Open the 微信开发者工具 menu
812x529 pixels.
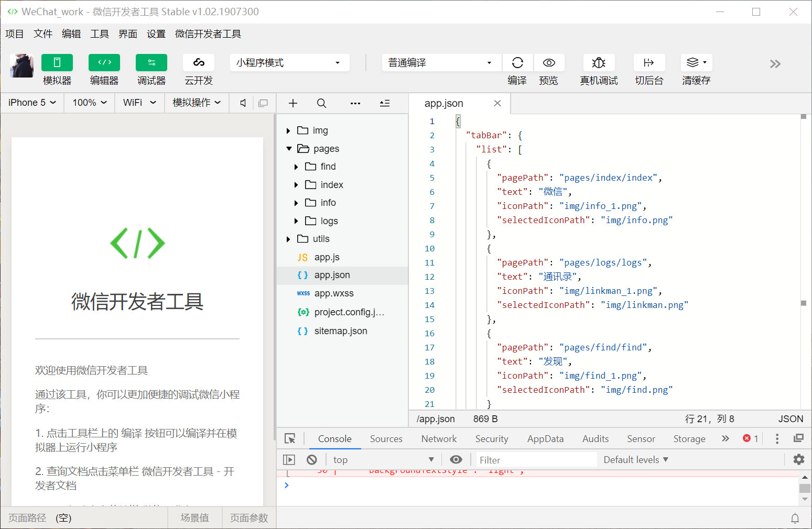coord(208,34)
